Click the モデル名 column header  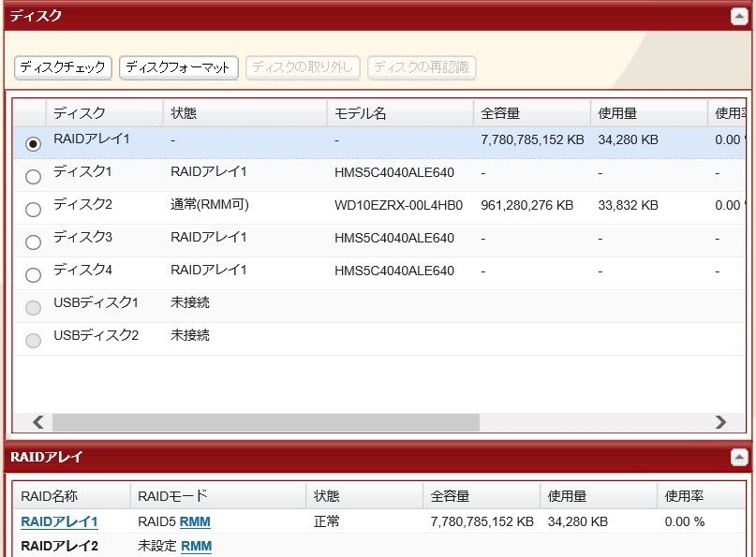[400, 113]
